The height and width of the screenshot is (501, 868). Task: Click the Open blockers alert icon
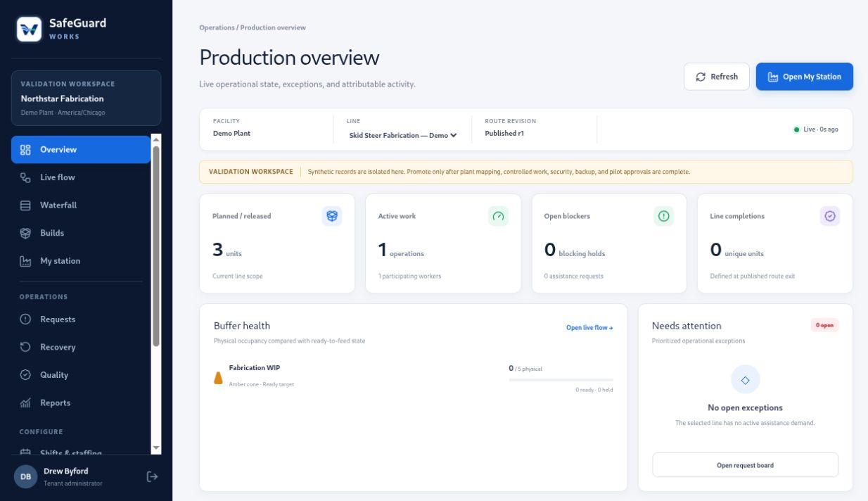point(663,216)
